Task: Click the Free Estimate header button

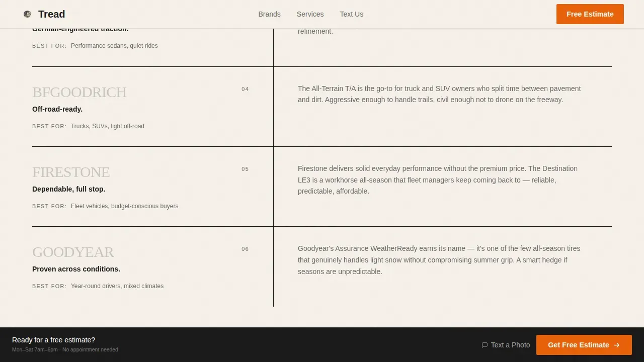Action: tap(590, 14)
